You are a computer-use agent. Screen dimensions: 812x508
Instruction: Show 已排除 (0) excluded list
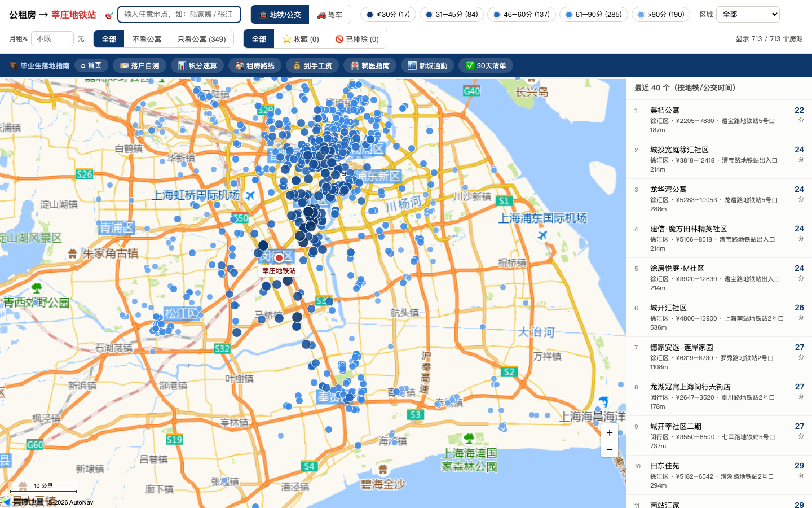click(x=357, y=39)
